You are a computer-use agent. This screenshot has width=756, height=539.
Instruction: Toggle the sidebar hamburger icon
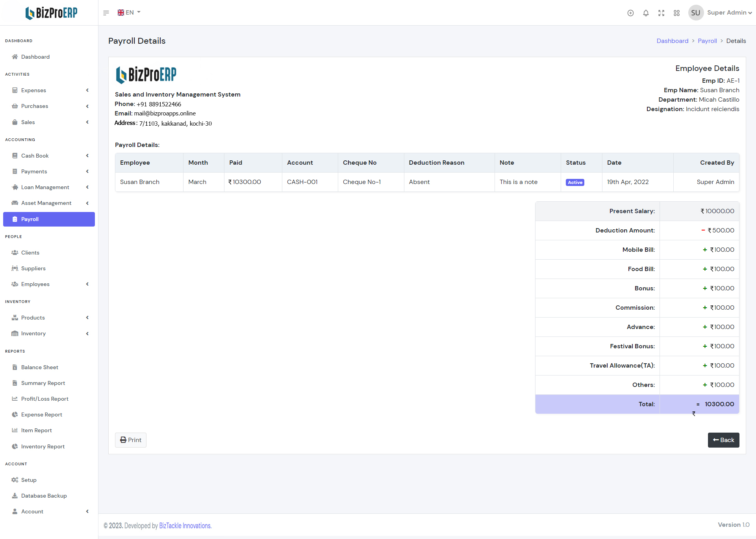click(x=106, y=13)
